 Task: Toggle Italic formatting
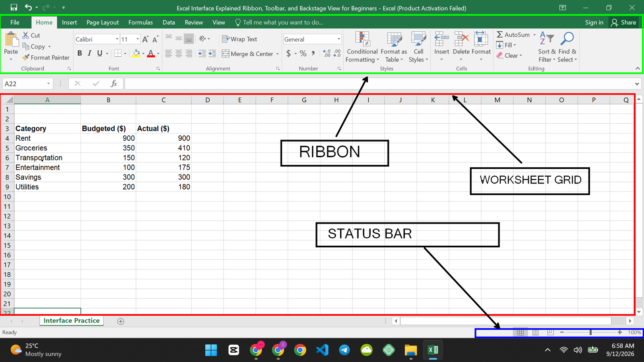tap(89, 53)
